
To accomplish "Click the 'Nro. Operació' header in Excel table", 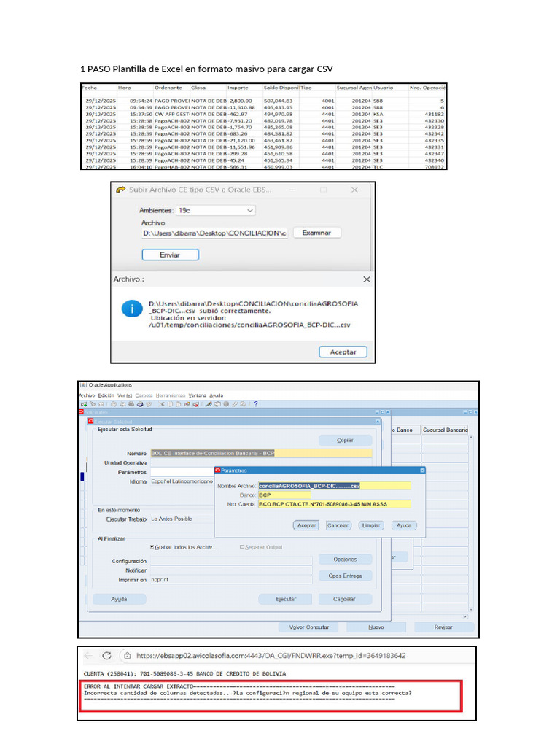I will coord(427,88).
